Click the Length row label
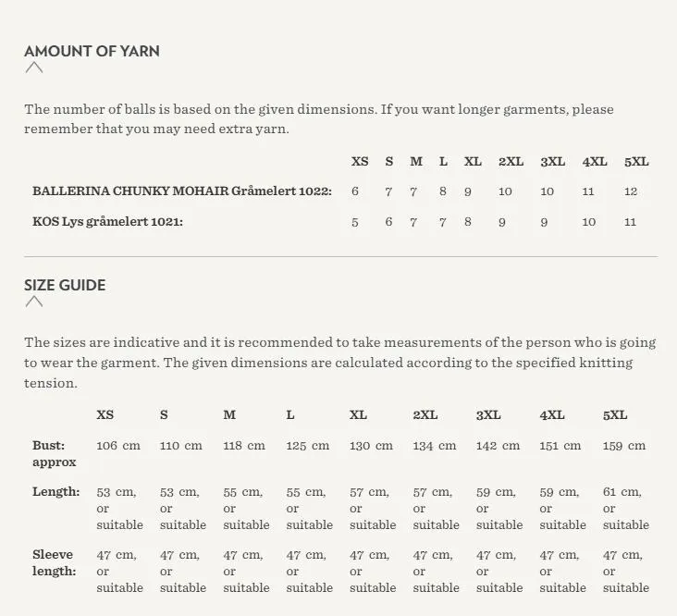Image resolution: width=677 pixels, height=616 pixels. [56, 492]
